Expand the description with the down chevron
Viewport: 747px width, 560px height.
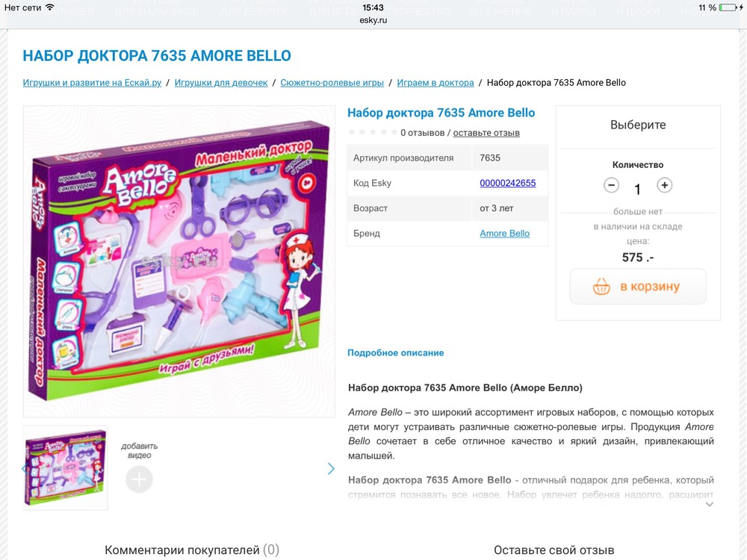tap(710, 504)
